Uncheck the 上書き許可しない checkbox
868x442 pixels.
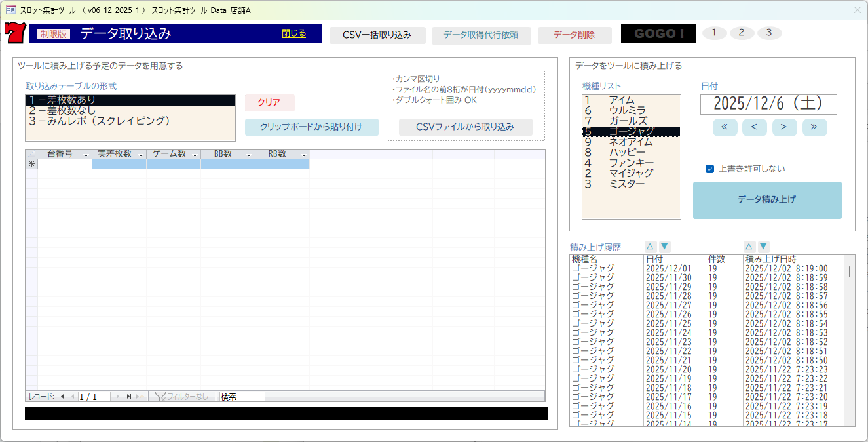711,167
